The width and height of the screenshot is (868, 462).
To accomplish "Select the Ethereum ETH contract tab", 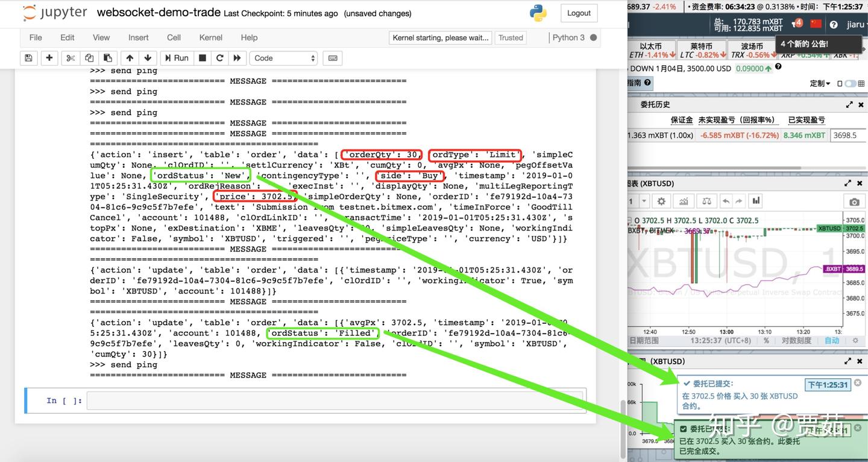I will 651,50.
